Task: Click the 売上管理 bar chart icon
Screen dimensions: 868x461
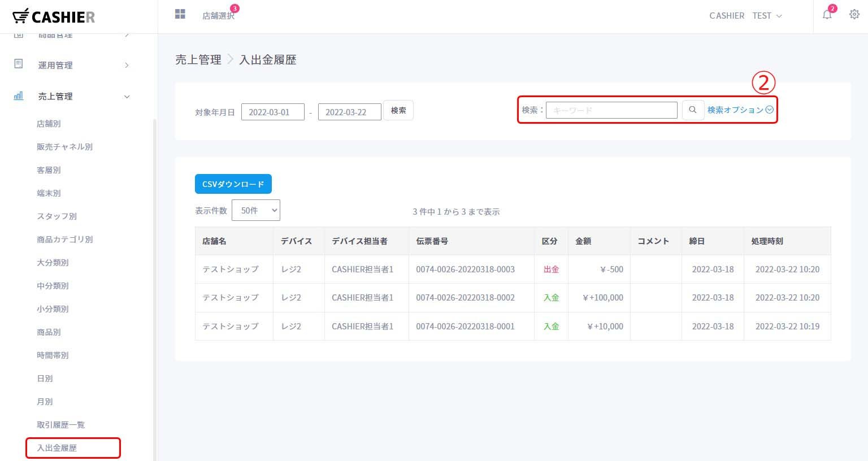Action: point(19,95)
